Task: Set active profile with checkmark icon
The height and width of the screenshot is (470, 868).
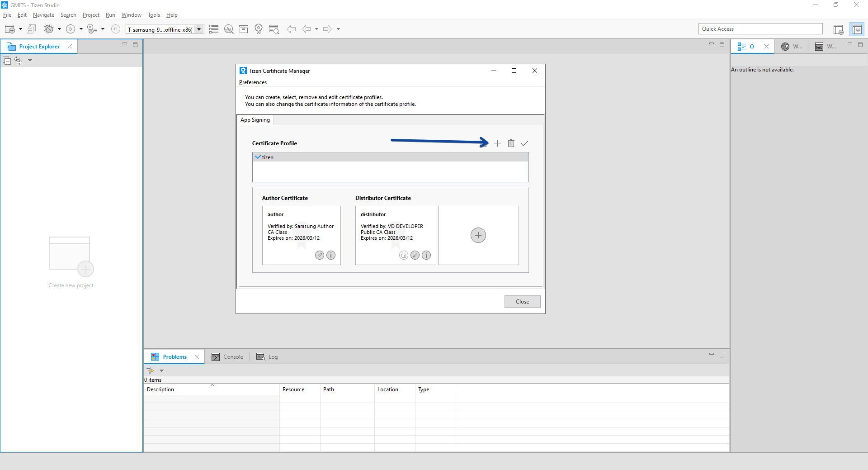Action: pyautogui.click(x=524, y=143)
